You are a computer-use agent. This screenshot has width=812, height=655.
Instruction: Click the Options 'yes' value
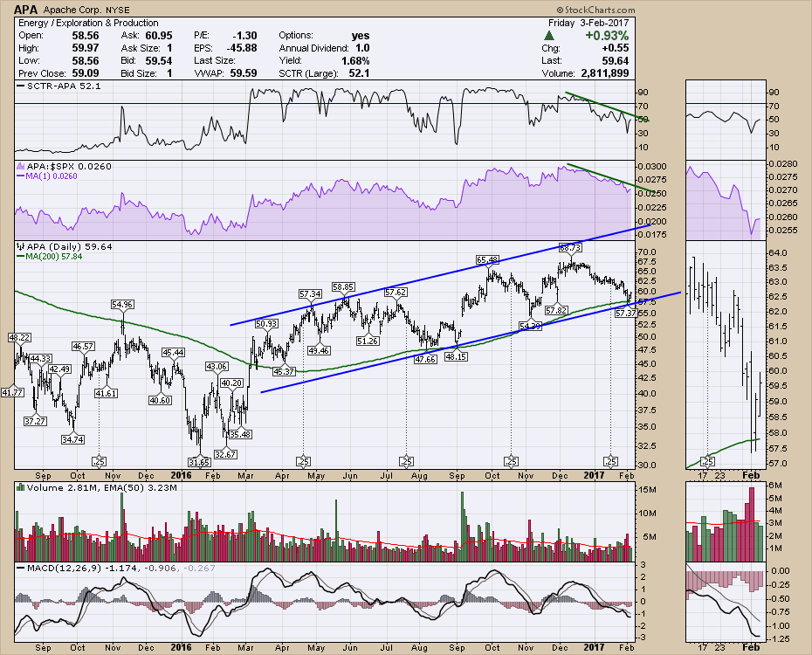(361, 36)
